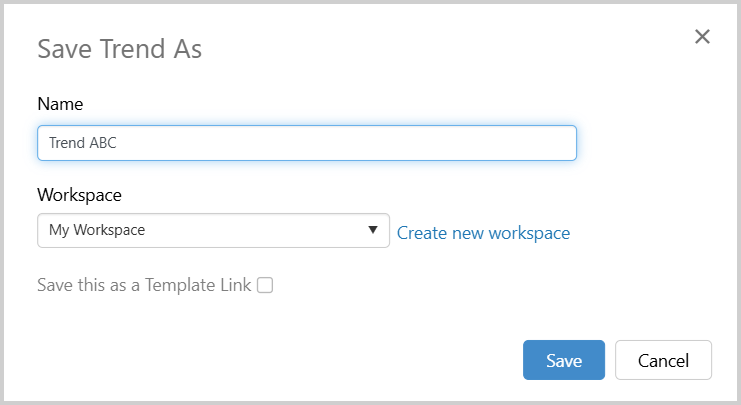
Task: Expand the workspace list via the triangle
Action: (373, 230)
